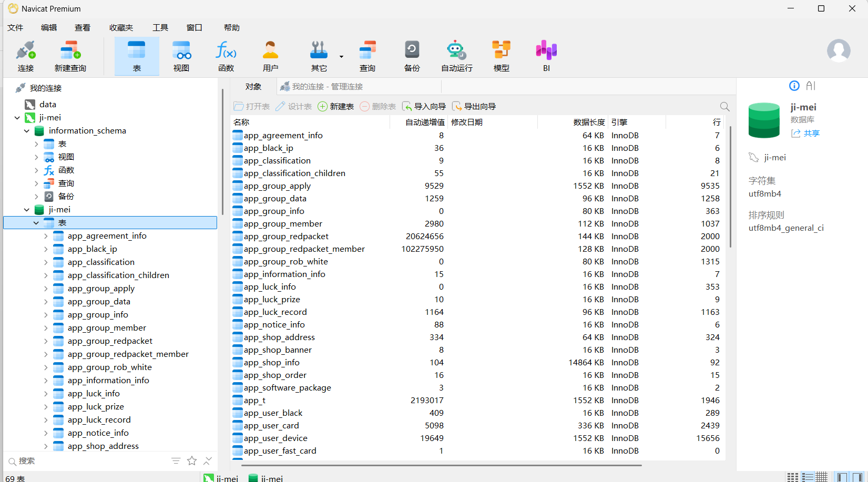
Task: Select app_user_device row in object list
Action: 477,438
